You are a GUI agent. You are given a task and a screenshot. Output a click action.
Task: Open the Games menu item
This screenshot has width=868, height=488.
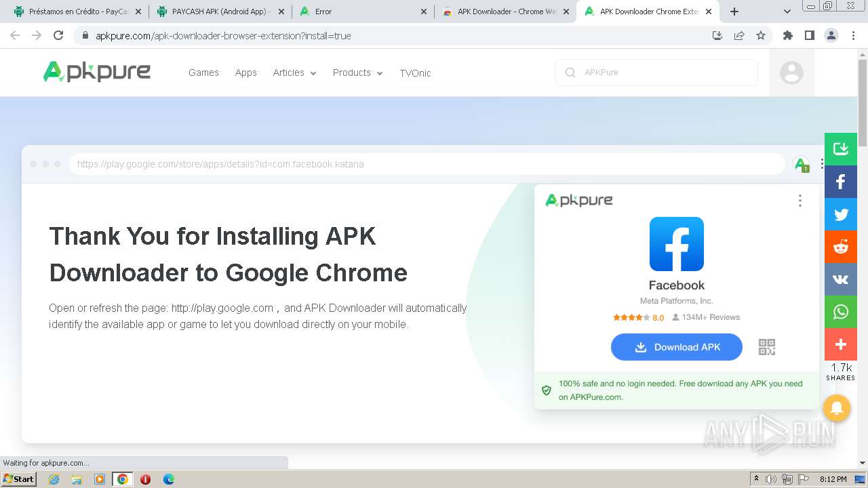[203, 73]
